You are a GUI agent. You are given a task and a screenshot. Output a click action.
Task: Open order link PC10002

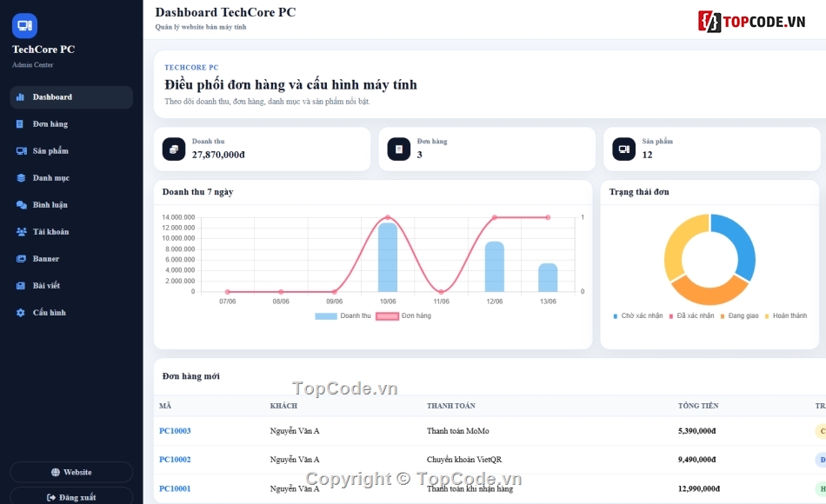click(x=175, y=460)
